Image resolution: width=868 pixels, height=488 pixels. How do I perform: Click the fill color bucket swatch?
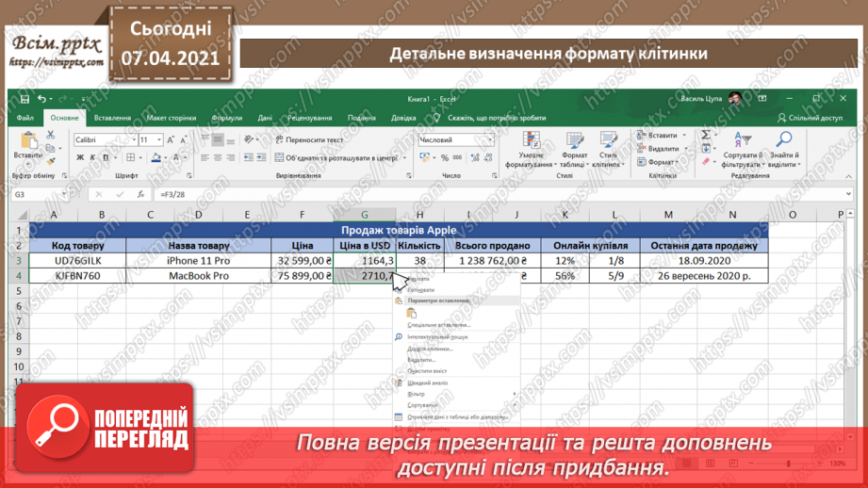(156, 157)
